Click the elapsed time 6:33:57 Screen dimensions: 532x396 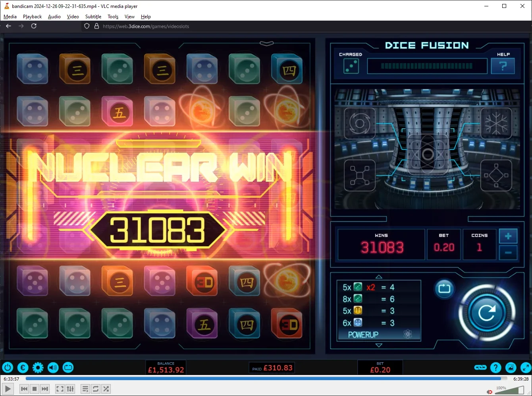click(12, 379)
